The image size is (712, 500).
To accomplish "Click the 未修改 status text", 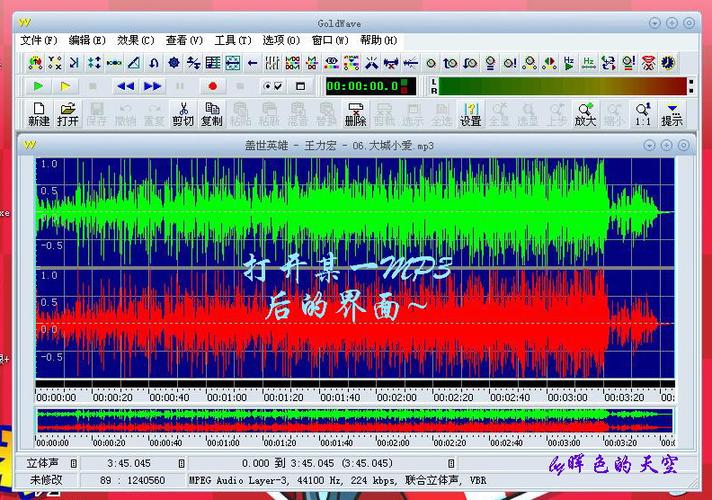I will pos(46,480).
